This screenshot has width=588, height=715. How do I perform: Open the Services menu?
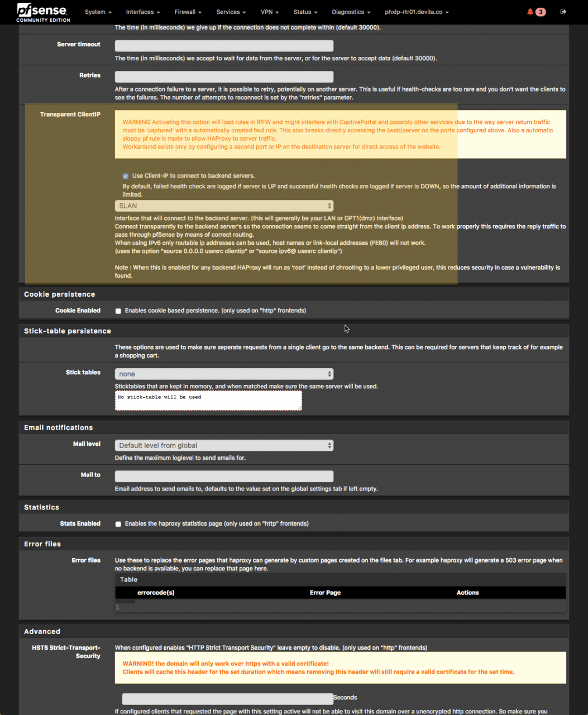coord(231,12)
